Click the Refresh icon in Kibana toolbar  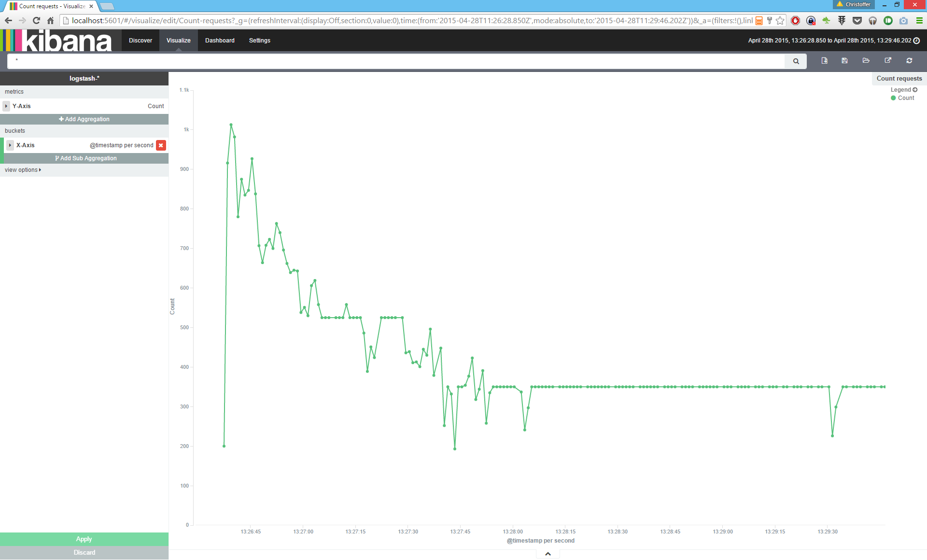click(x=909, y=61)
